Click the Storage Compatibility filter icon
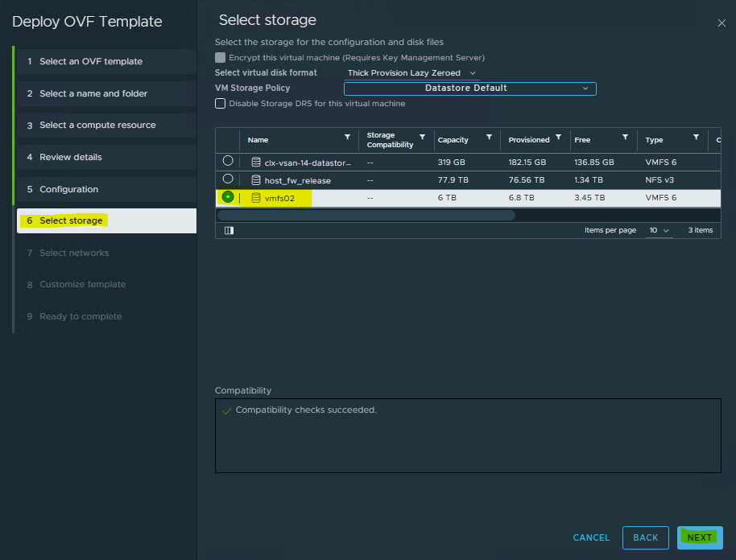This screenshot has height=560, width=736. 423,137
